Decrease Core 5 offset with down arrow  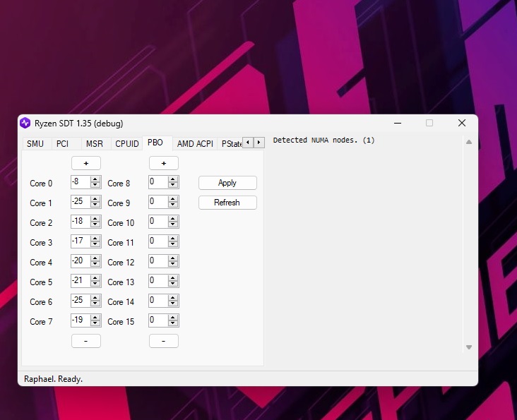95,284
